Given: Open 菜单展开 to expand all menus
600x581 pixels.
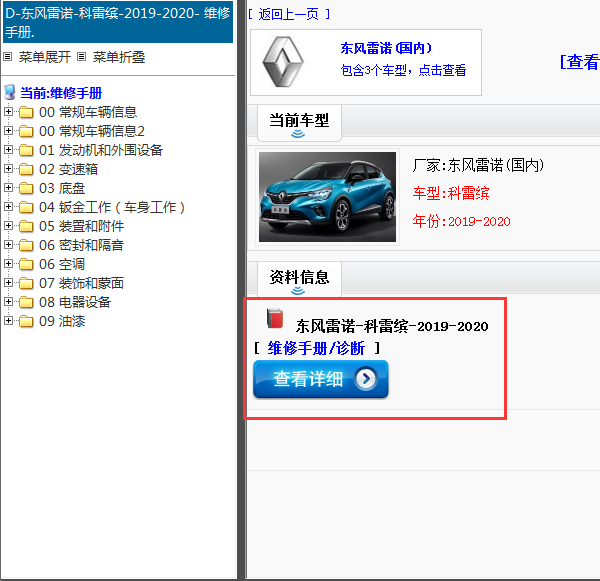Looking at the screenshot, I should click(45, 57).
